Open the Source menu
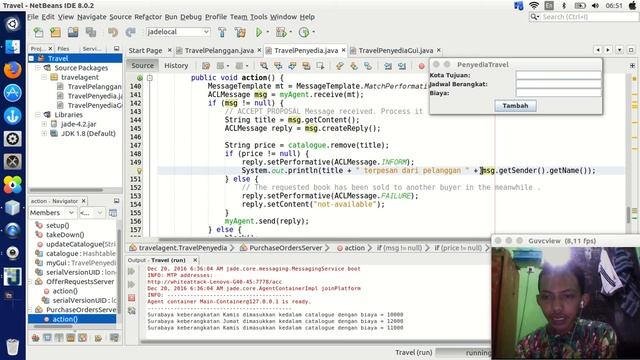This screenshot has height=360, width=640. pos(120,17)
